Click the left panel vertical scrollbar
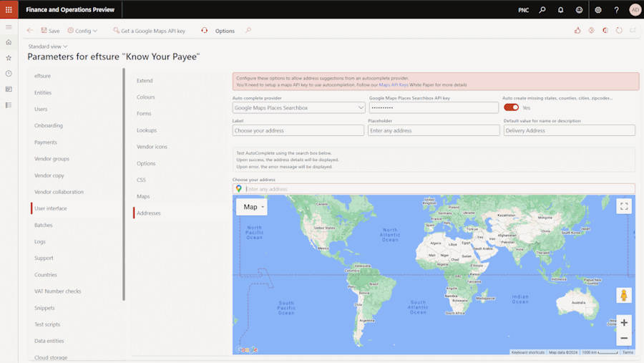Screen dimensions: 644x363 tap(124, 184)
